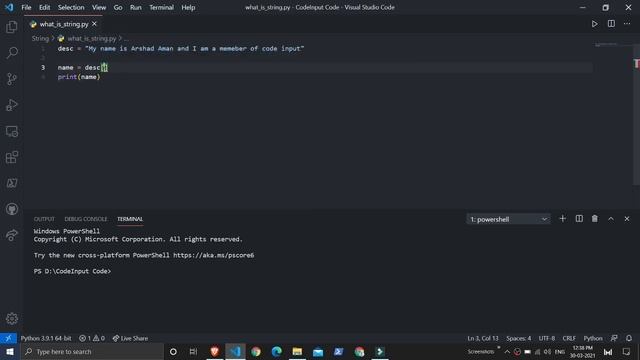Change the Python language mode
640x360 pixels.
pyautogui.click(x=593, y=338)
